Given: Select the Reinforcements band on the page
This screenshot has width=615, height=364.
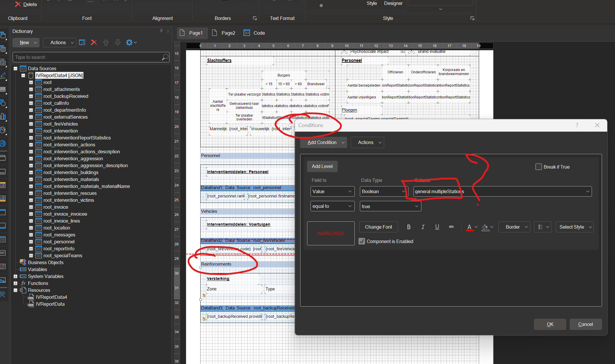Looking at the screenshot, I should (x=247, y=264).
